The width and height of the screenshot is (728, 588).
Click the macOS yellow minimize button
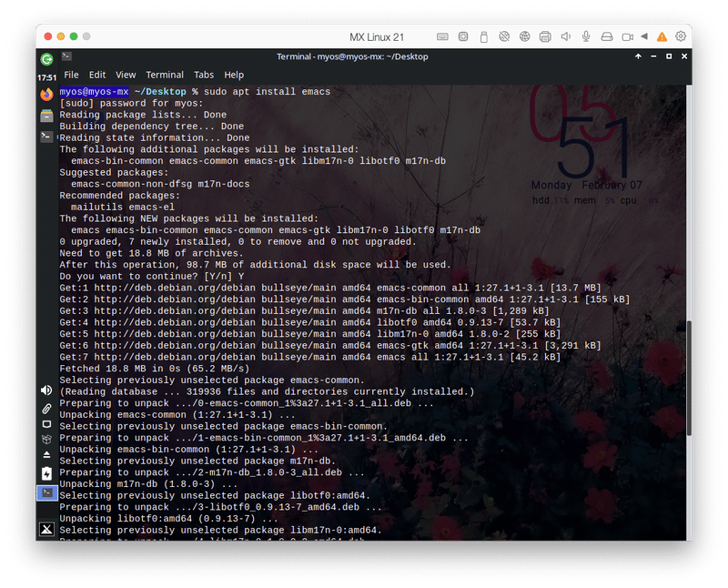[61, 36]
